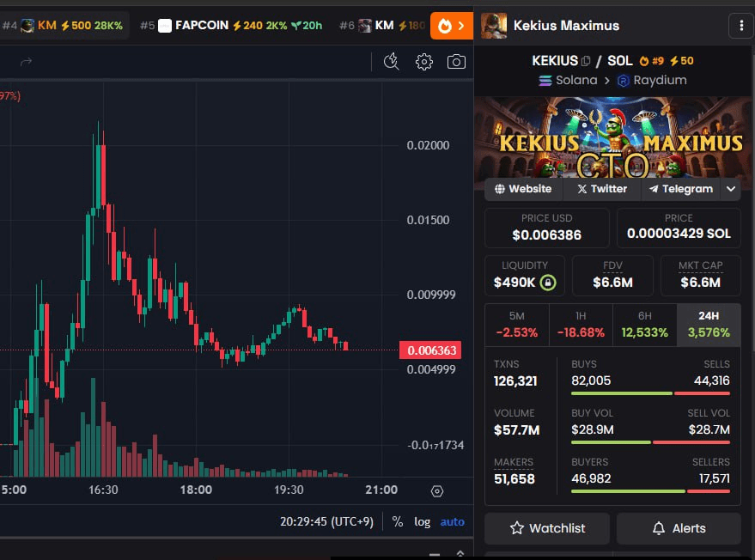Click the BUYERS value 46,982

pyautogui.click(x=591, y=478)
